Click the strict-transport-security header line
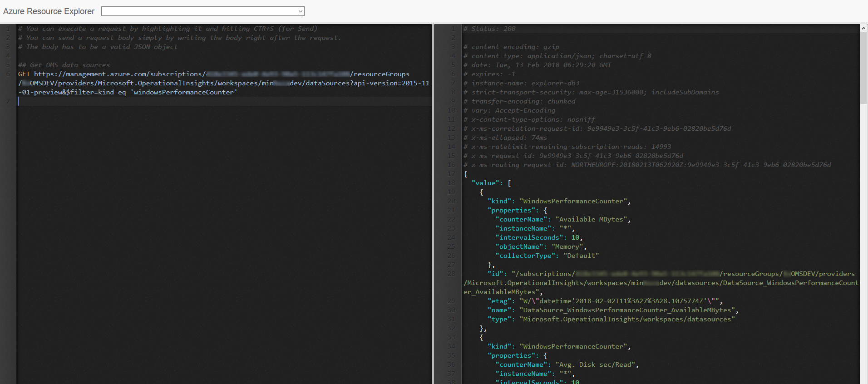Viewport: 868px width, 384px height. click(591, 92)
